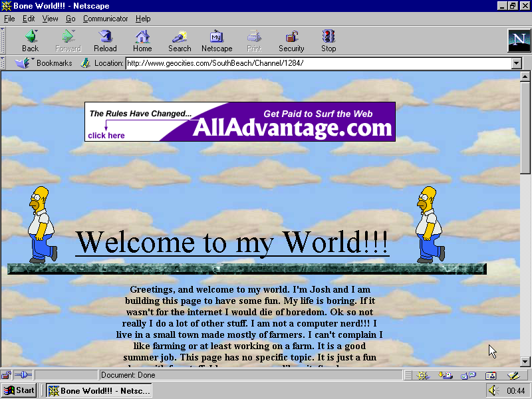Click the volume speaker tray icon
Screen dimensions: 532x399
click(x=493, y=390)
